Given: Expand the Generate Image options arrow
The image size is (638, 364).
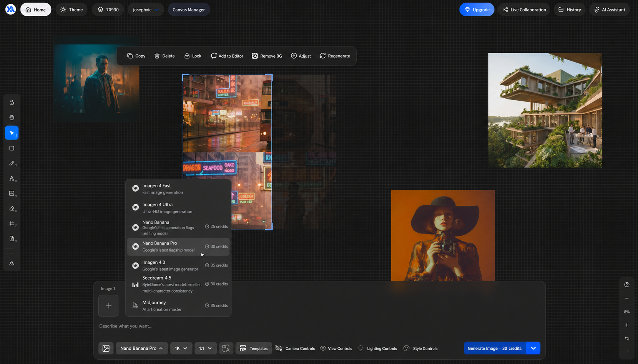Looking at the screenshot, I should pos(533,348).
